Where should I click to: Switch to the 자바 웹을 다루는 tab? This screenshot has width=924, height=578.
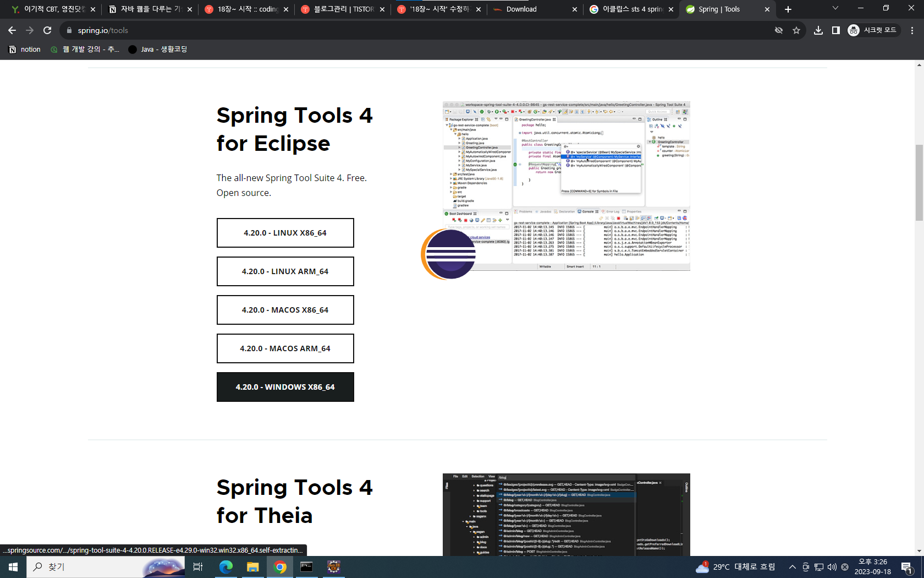point(149,9)
